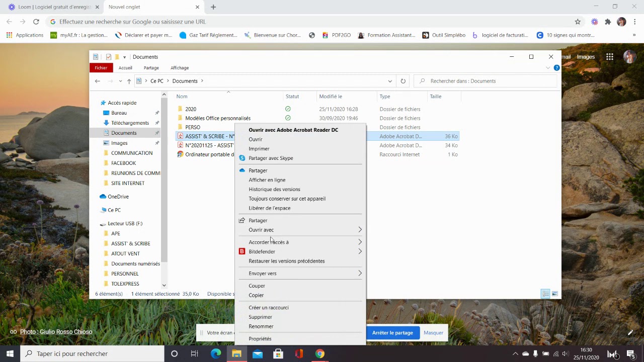Screen dimensions: 644x362
Task: Open Mail app from taskbar
Action: click(258, 353)
